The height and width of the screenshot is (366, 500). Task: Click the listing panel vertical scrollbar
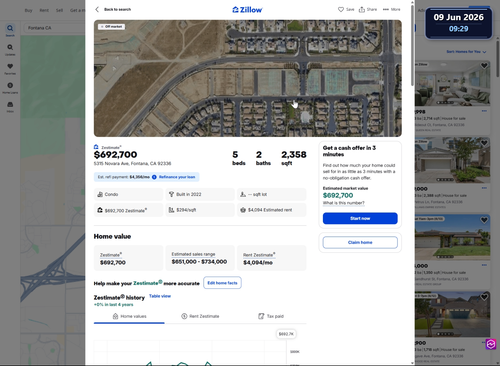tap(412, 45)
